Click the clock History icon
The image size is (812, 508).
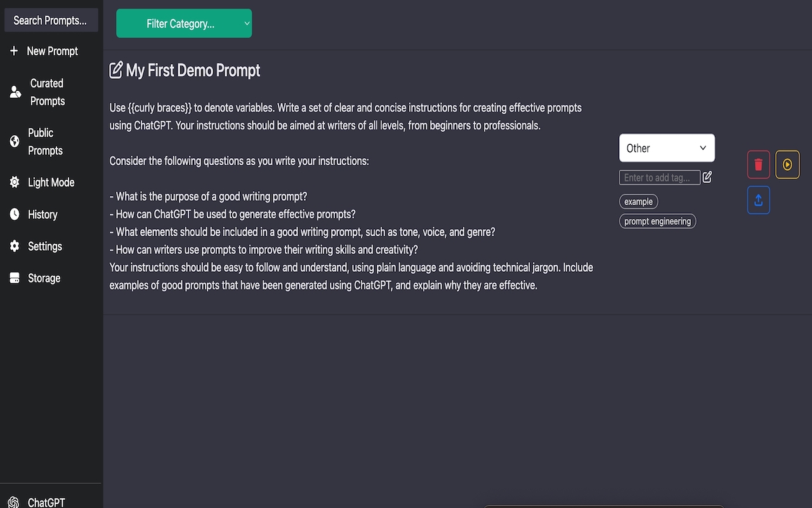click(15, 215)
